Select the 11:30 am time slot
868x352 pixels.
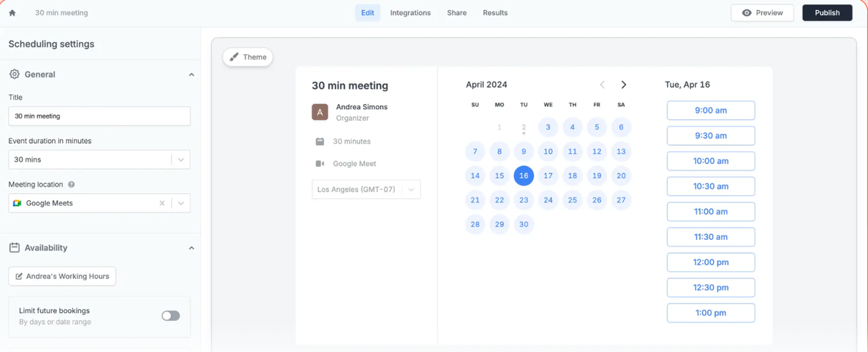pyautogui.click(x=711, y=237)
